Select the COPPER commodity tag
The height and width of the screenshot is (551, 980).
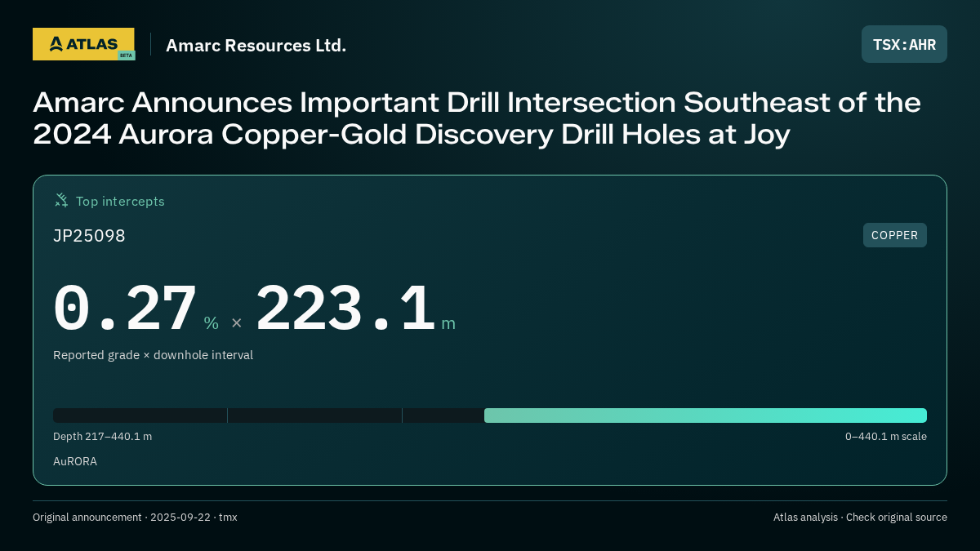[x=894, y=235]
